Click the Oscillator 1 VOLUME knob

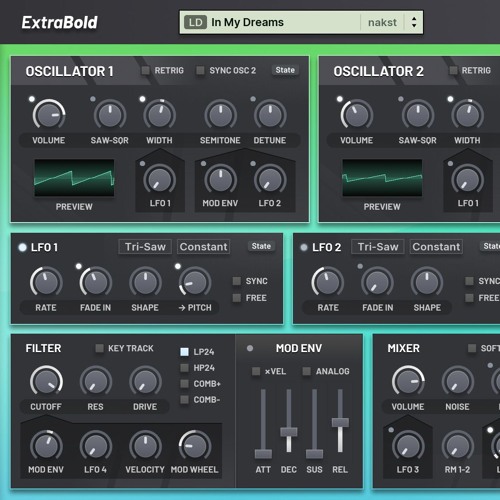click(x=49, y=115)
